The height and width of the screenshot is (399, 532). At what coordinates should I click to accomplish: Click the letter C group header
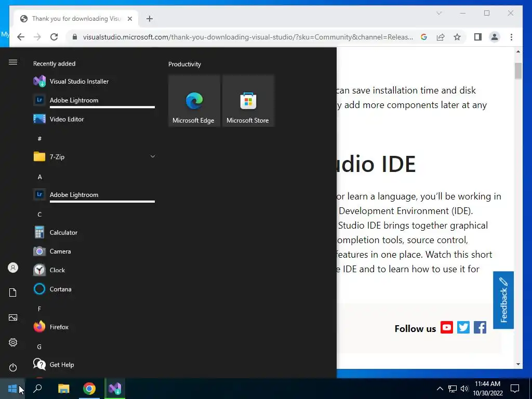[39, 215]
